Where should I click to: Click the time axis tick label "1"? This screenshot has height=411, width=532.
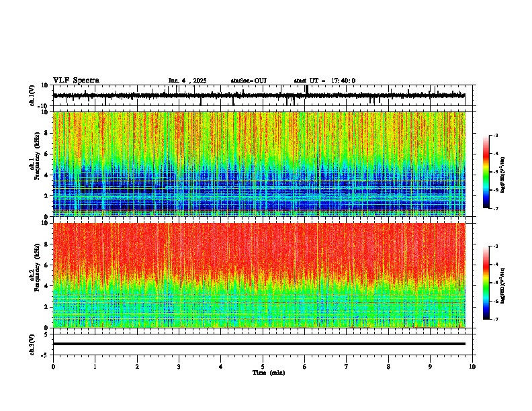[95, 367]
